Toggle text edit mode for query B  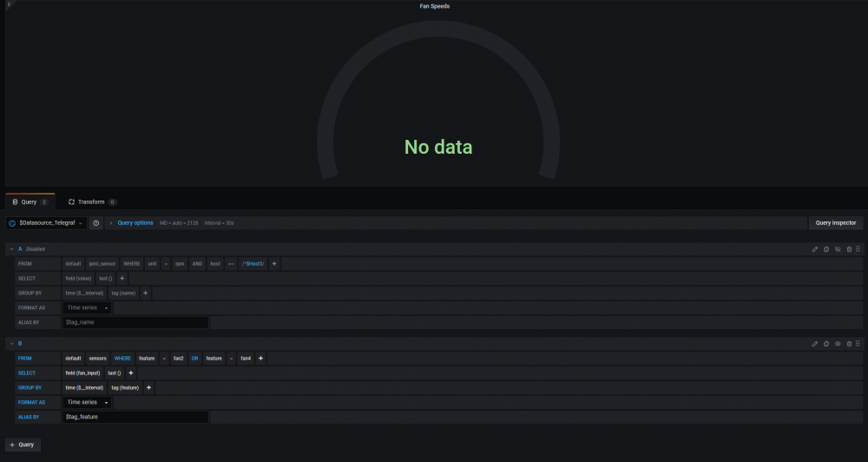[815, 344]
